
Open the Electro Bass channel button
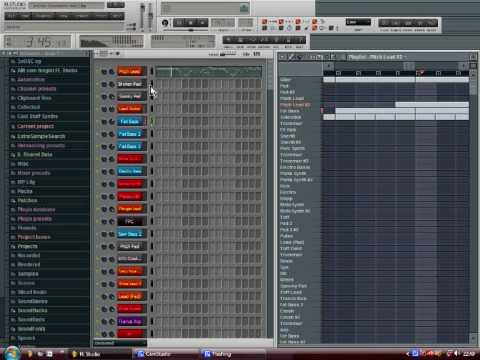coord(131,172)
